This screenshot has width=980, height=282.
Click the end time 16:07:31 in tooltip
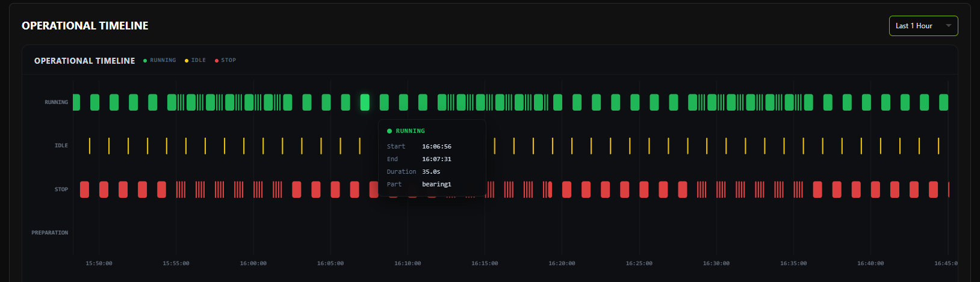(436, 159)
